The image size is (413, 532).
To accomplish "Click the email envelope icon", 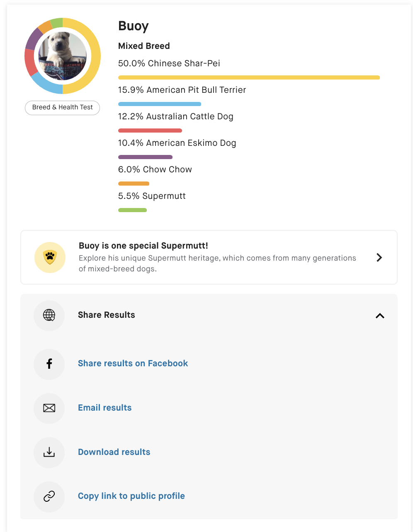I will click(x=49, y=408).
